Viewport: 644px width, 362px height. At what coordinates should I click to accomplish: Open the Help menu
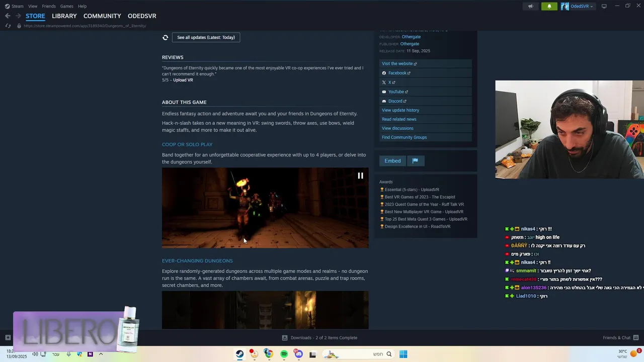(x=82, y=6)
